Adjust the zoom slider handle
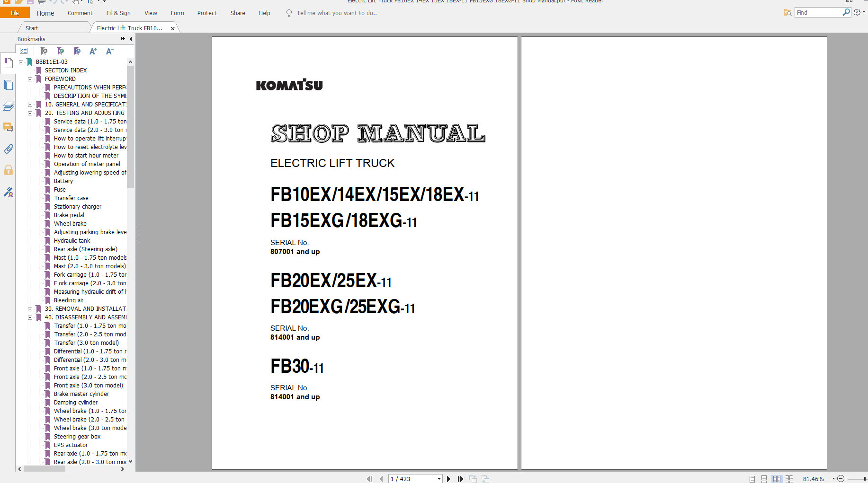868x483 pixels. tap(865, 479)
